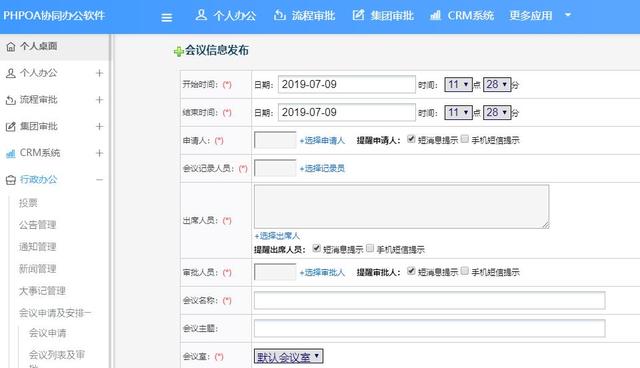Select 会议申请 in the sidebar submenu
Screen dimensions: 640x368
[48, 333]
